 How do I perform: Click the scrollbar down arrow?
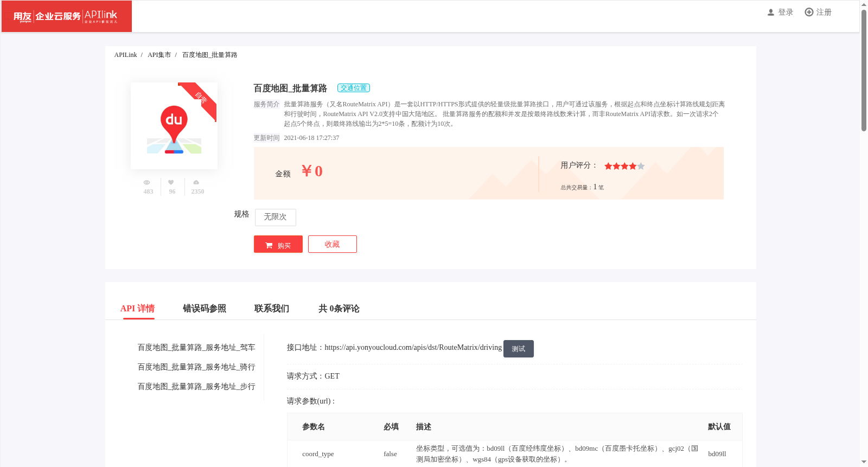[864, 462]
